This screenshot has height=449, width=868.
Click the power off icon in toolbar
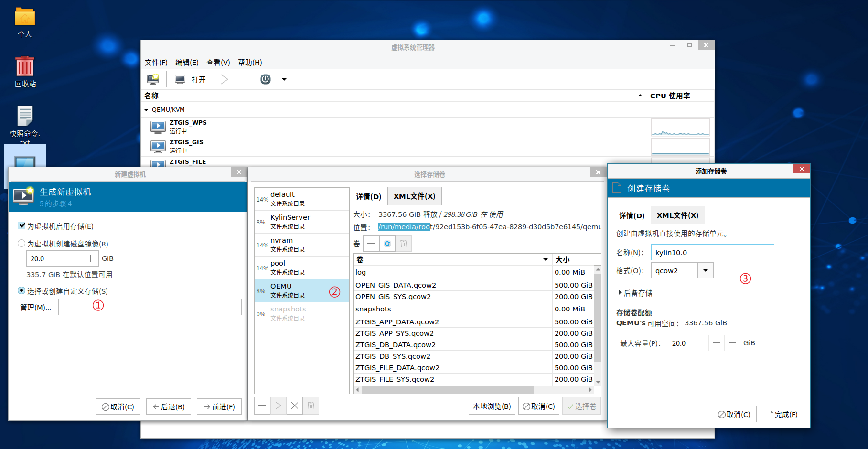click(x=265, y=79)
